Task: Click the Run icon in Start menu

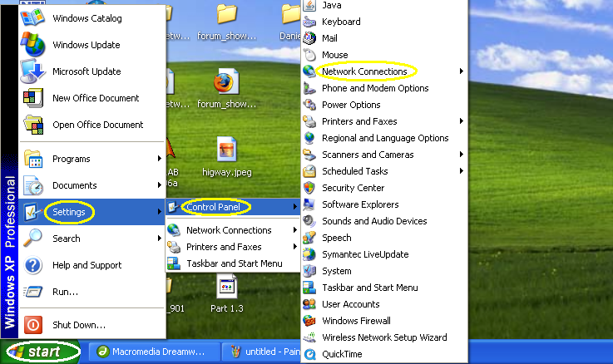Action: [33, 292]
